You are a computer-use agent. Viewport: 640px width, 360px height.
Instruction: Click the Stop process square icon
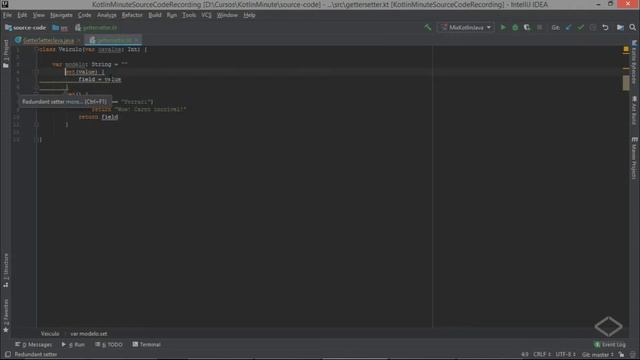pyautogui.click(x=540, y=27)
